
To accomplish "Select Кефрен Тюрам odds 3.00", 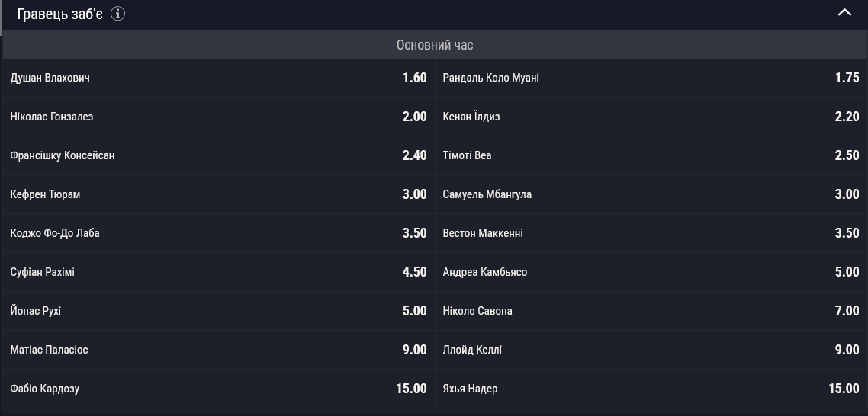I will [219, 194].
